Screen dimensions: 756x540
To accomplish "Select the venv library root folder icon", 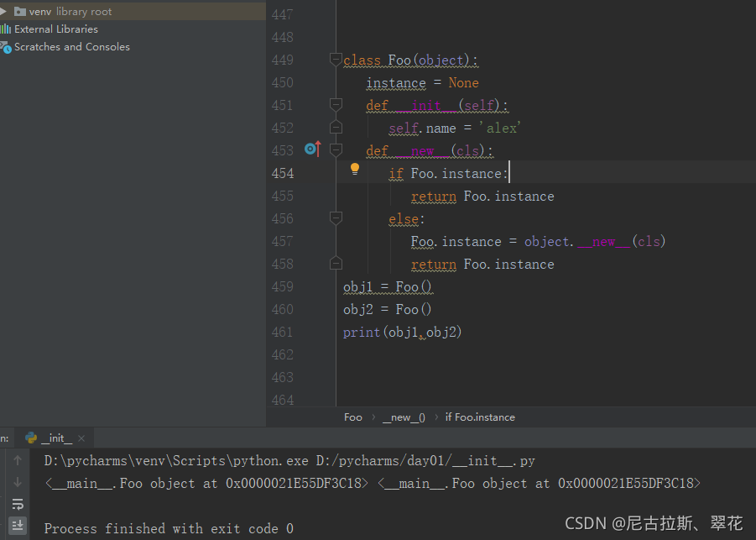I will point(20,11).
